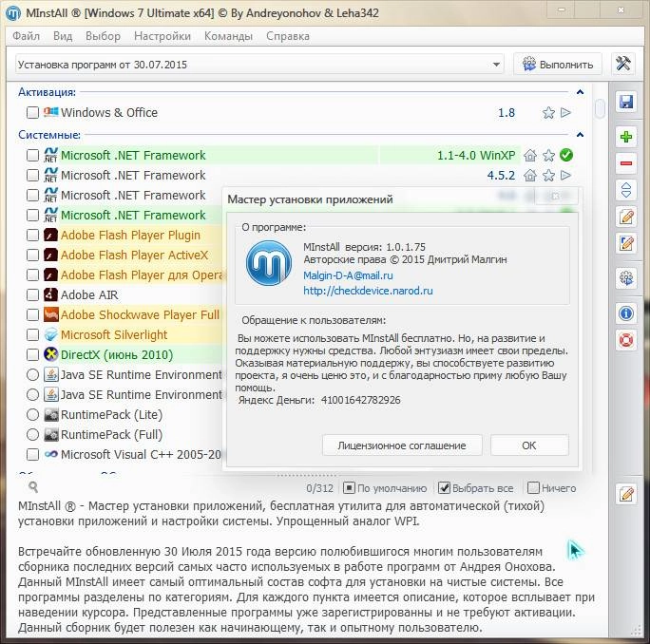
Task: Click the Yandex number 41001642782926
Action: click(361, 400)
